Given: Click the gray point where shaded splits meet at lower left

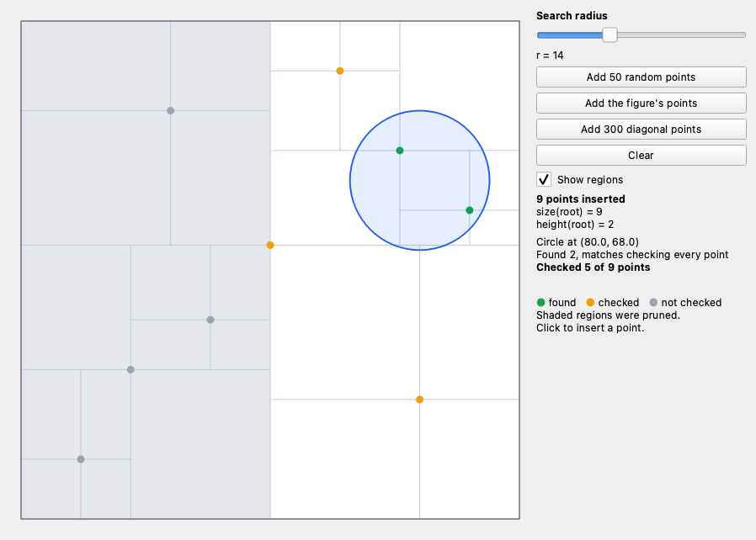Looking at the screenshot, I should pyautogui.click(x=130, y=369).
